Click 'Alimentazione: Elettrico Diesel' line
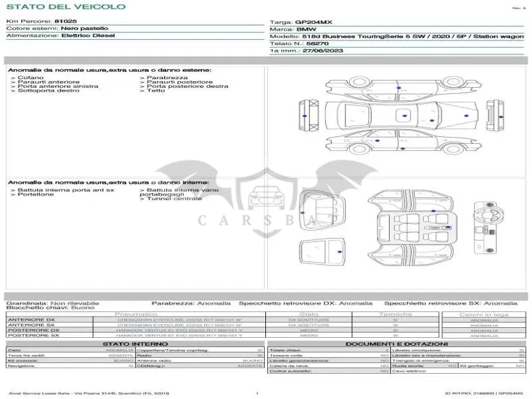 point(61,35)
